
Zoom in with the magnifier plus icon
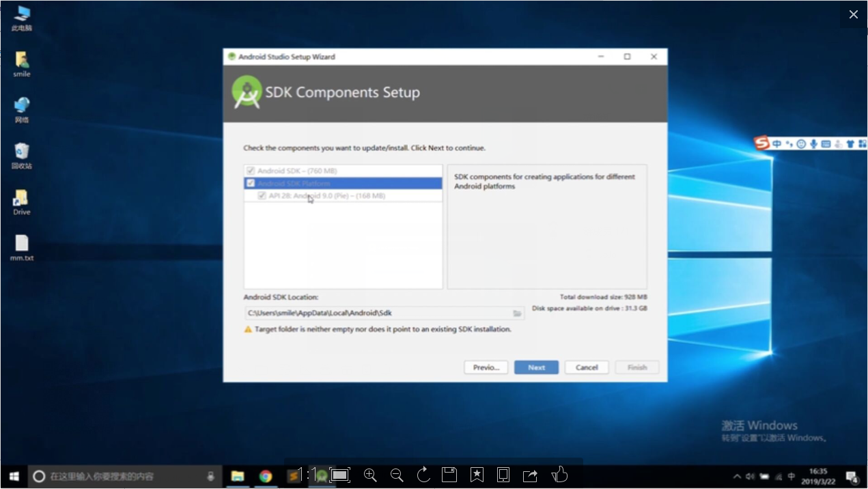tap(370, 475)
